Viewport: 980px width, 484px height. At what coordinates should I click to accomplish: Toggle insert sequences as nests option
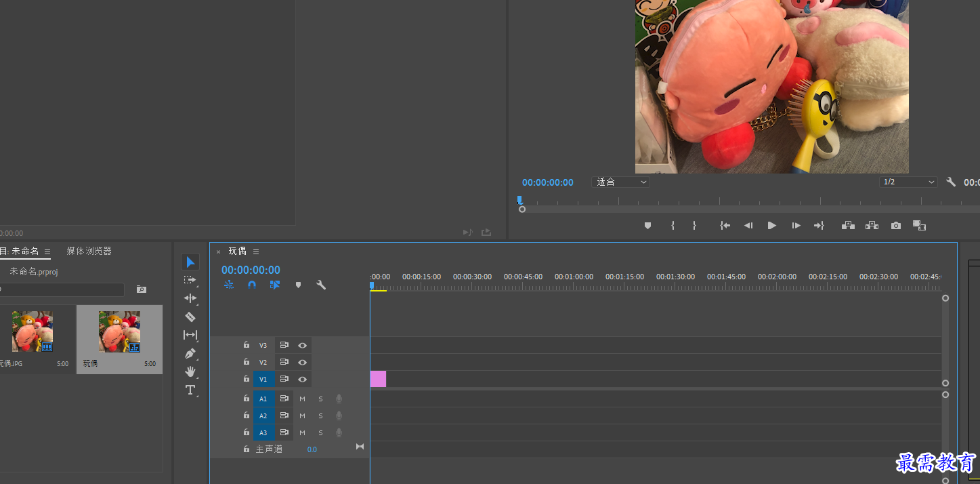pyautogui.click(x=229, y=285)
